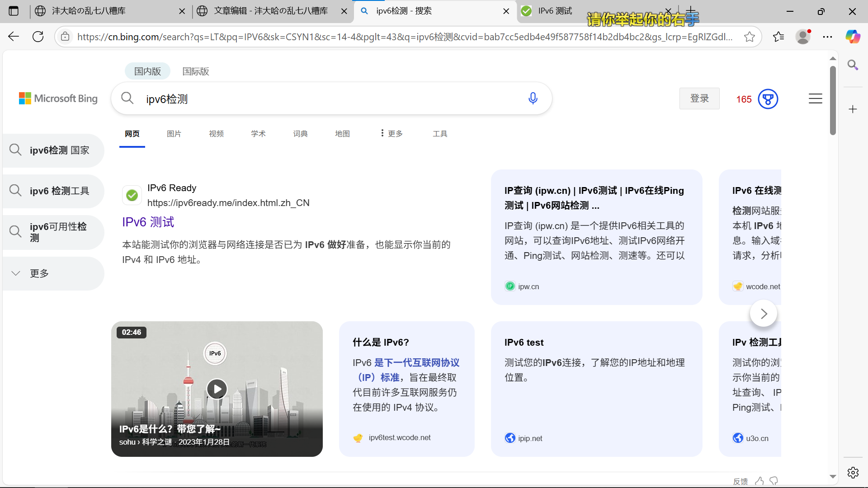Select the 词典 results tab

[x=300, y=134]
